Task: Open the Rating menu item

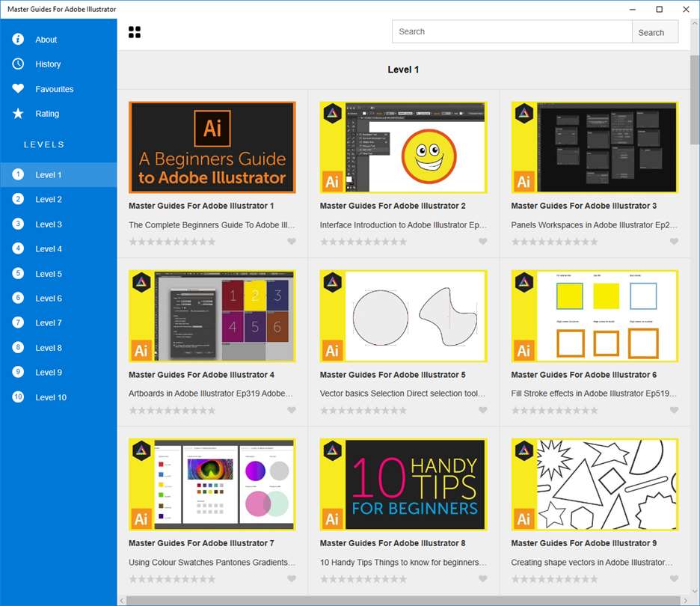Action: click(x=58, y=114)
